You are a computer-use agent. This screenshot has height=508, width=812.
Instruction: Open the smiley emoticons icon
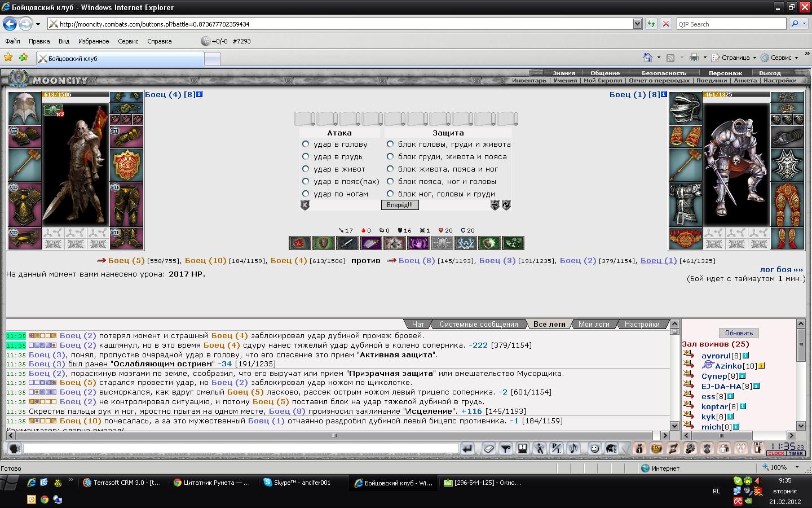[x=594, y=449]
